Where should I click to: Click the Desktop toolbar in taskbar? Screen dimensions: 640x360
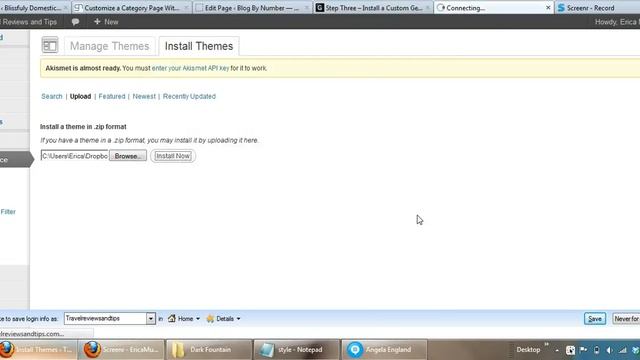tap(528, 350)
